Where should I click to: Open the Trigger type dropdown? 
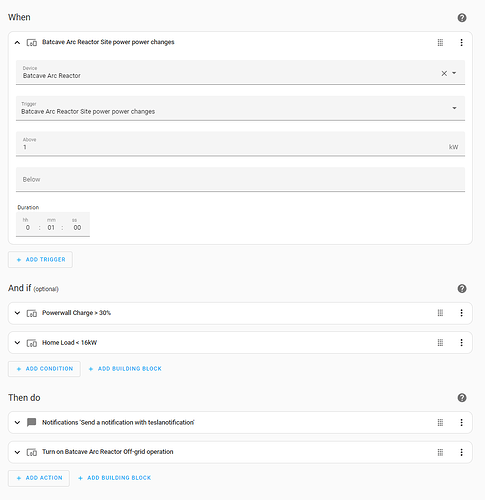240,108
